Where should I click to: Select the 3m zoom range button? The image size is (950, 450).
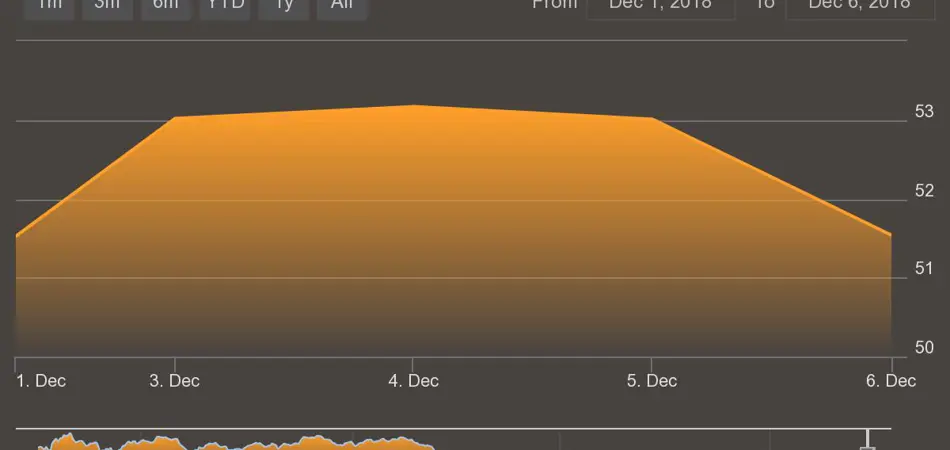(107, 6)
